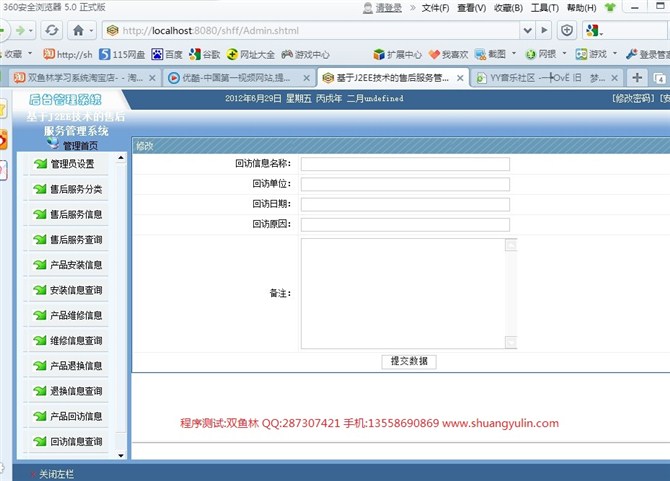This screenshot has width=670, height=481.
Task: Expand the home button dropdown arrow
Action: [91, 30]
